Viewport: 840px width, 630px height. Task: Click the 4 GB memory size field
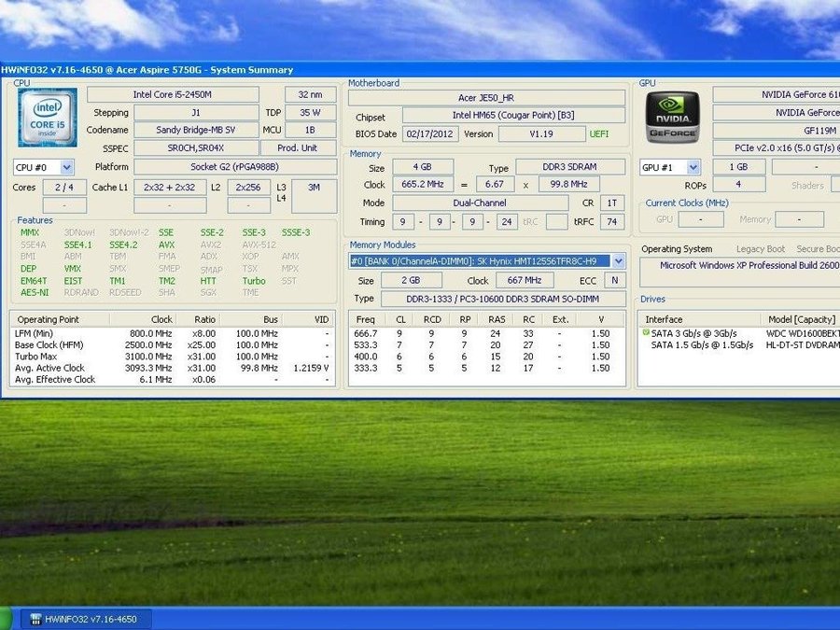click(423, 167)
